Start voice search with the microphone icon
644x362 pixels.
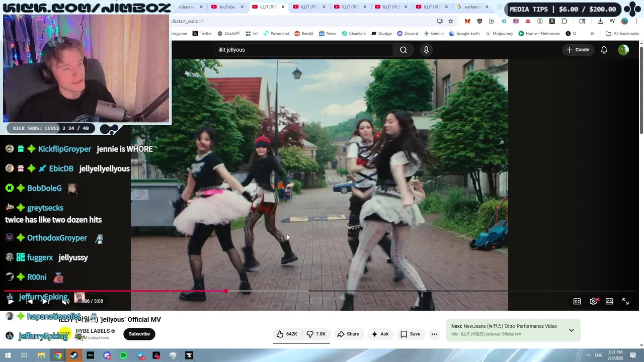click(x=426, y=50)
